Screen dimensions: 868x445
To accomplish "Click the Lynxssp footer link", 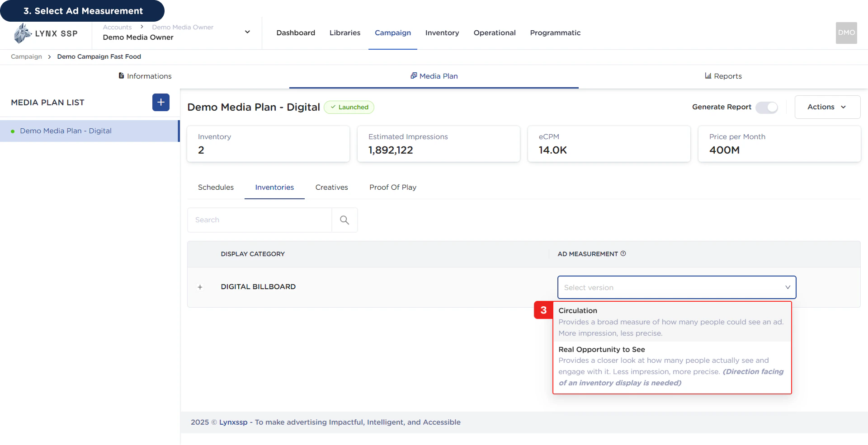I will (233, 422).
